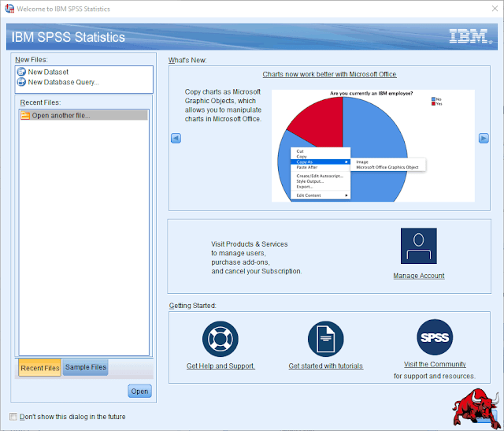Screen dimensions: 504x431
Task: Select the New Database Query text entry
Action: pyautogui.click(x=63, y=82)
